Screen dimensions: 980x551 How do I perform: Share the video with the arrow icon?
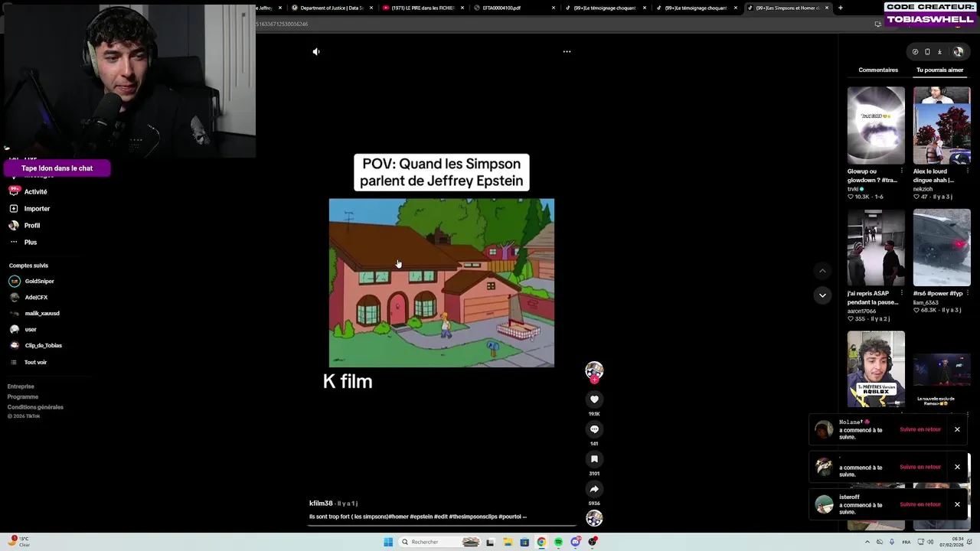(x=594, y=489)
